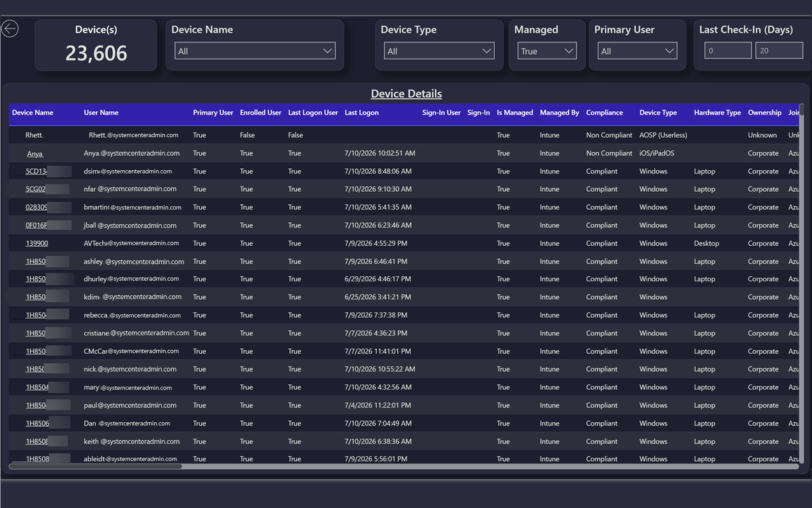Select the Desktop hardware type cell
The width and height of the screenshot is (812, 508).
(707, 243)
